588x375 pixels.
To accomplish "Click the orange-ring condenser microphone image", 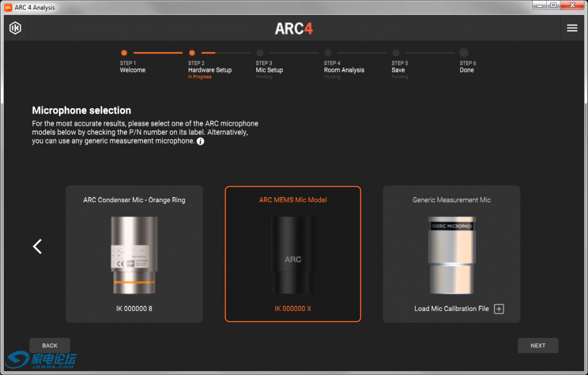I will pos(134,255).
